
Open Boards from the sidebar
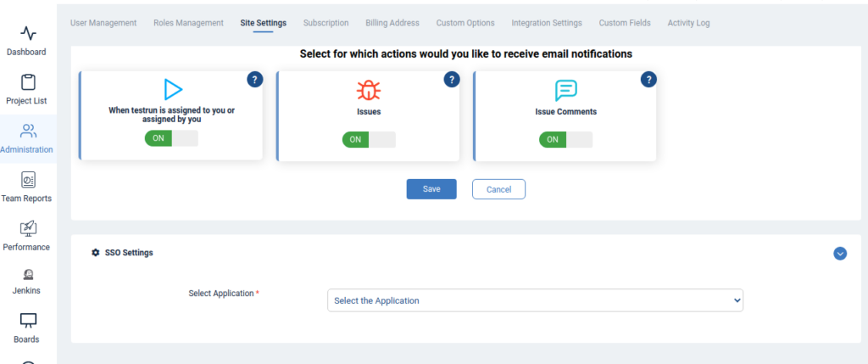(x=28, y=321)
